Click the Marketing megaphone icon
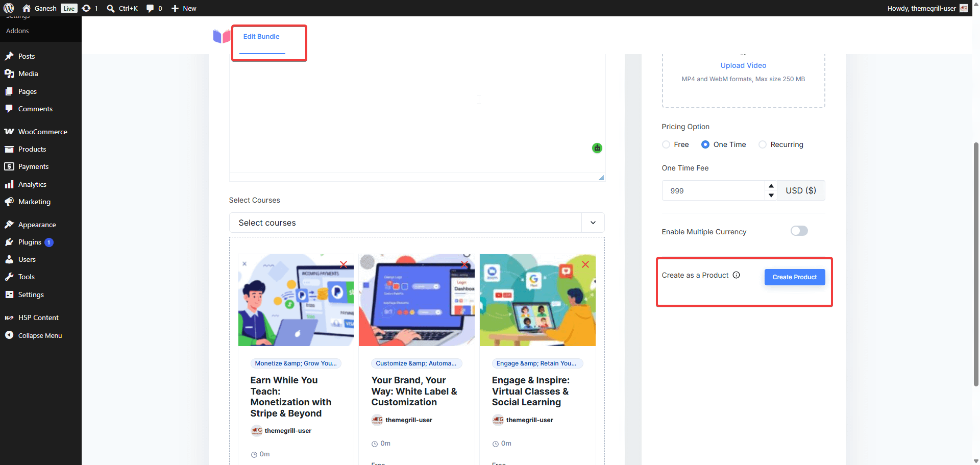Screen dimensions: 980x465 point(9,202)
